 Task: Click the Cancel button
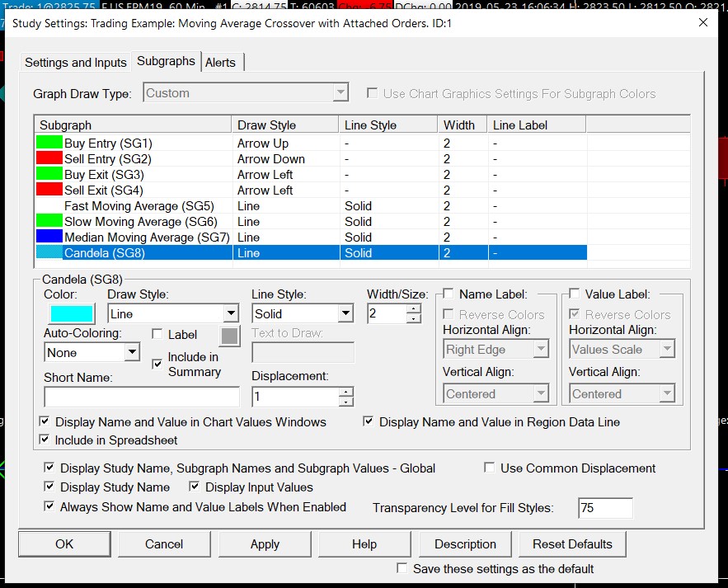click(x=164, y=543)
